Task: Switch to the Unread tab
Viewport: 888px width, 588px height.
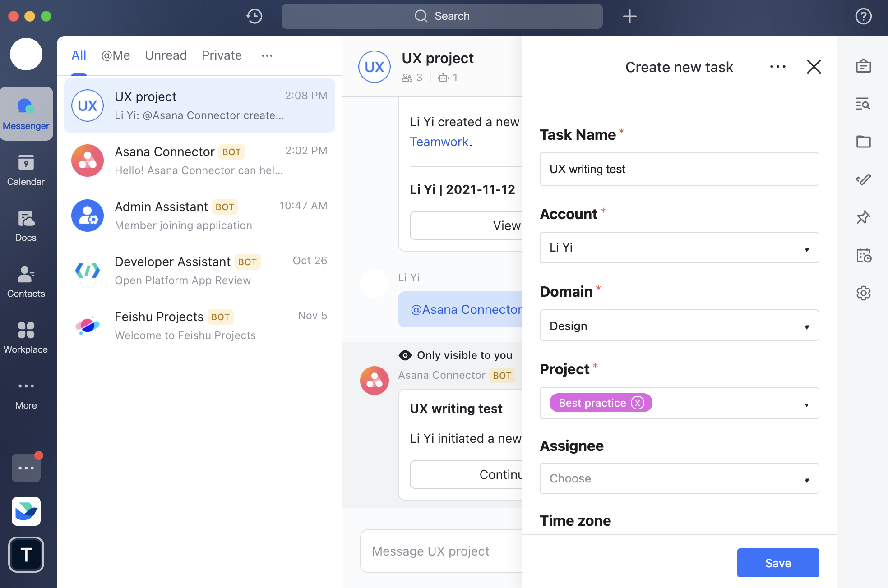Action: [x=166, y=55]
